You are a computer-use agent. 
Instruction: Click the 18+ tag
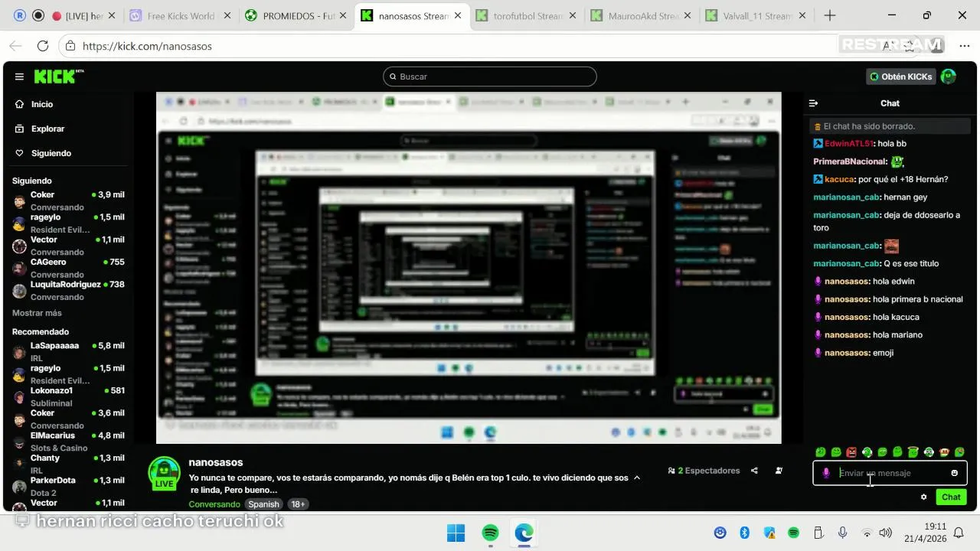tap(298, 504)
